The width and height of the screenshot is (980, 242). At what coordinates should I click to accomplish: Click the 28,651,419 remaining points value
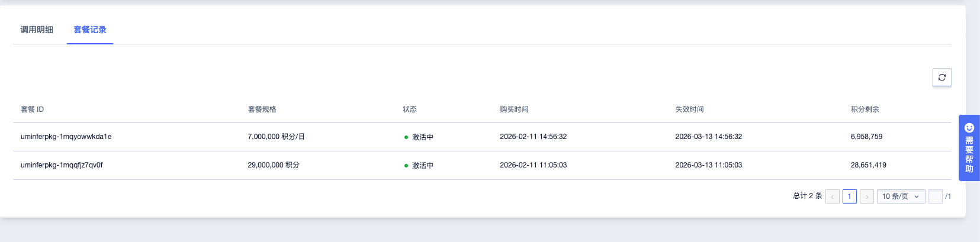[x=868, y=165]
